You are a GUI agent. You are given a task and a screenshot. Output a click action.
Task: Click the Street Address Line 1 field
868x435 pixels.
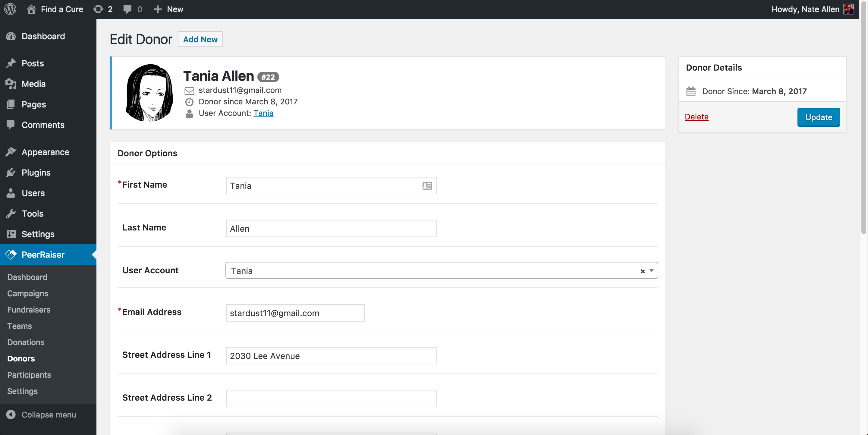[x=331, y=356]
